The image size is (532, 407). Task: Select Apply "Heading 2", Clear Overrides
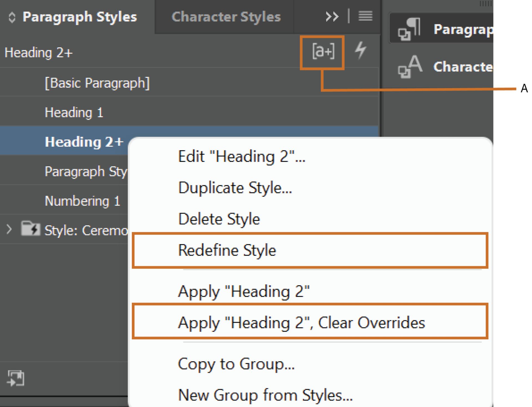[302, 322]
